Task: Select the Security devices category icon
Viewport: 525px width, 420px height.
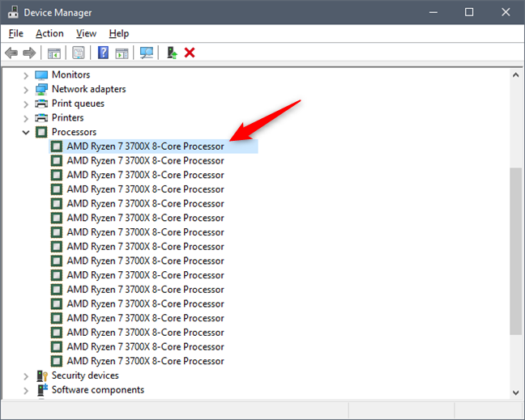Action: coord(42,375)
